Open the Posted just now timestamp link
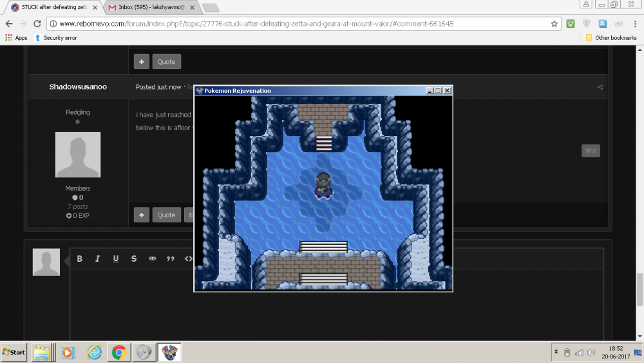 (x=158, y=87)
